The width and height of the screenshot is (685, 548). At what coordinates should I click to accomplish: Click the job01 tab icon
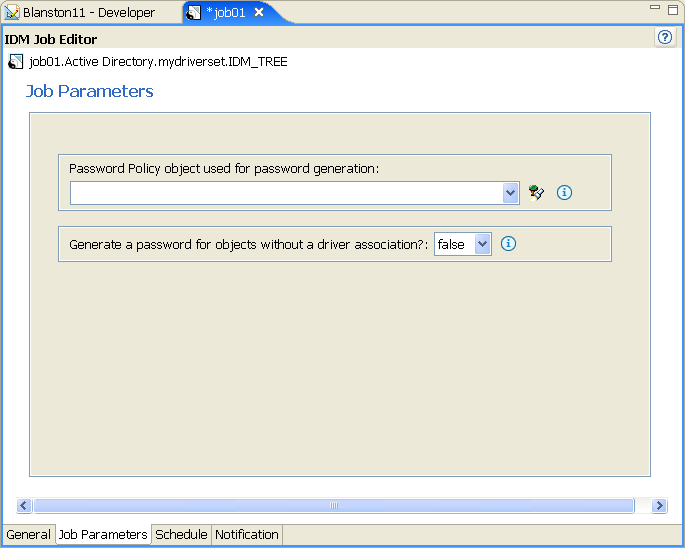coord(194,13)
